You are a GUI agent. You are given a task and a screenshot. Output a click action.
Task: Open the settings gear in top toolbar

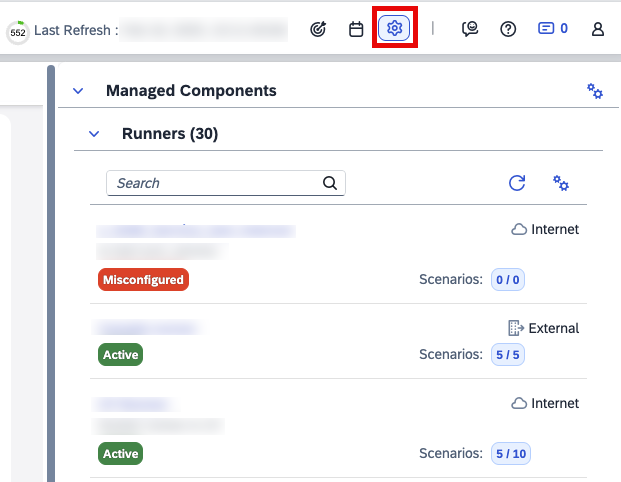[394, 29]
